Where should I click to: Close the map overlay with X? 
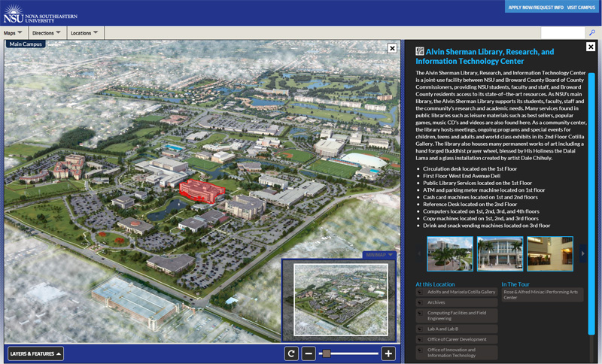click(x=392, y=48)
